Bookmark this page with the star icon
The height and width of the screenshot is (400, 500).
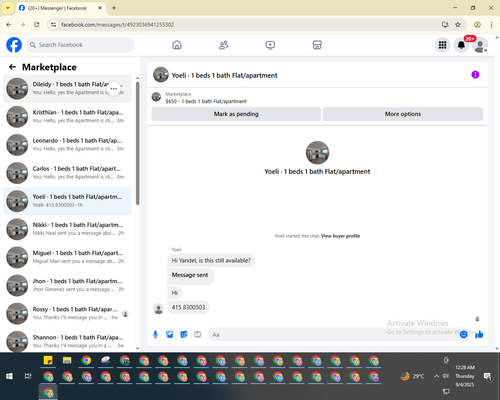point(458,25)
